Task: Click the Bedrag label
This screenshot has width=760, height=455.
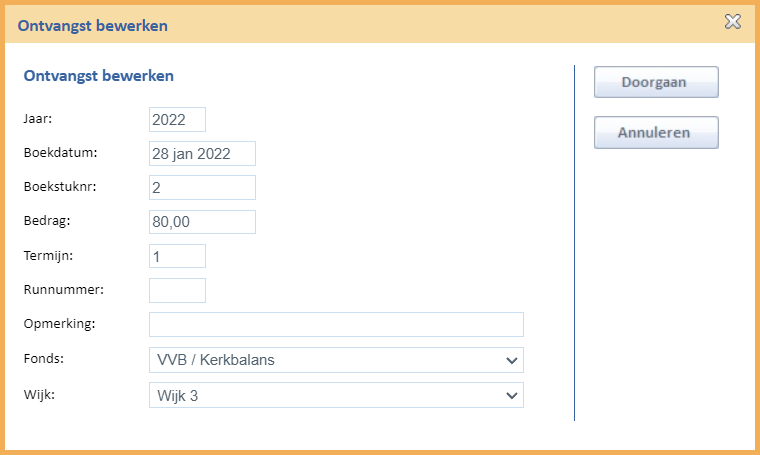Action: click(x=47, y=221)
